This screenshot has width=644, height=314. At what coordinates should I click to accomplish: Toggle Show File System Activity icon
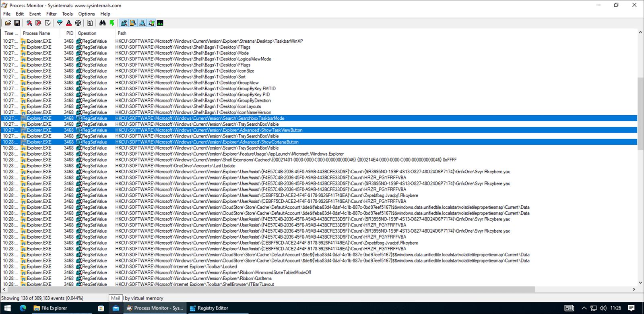(133, 23)
